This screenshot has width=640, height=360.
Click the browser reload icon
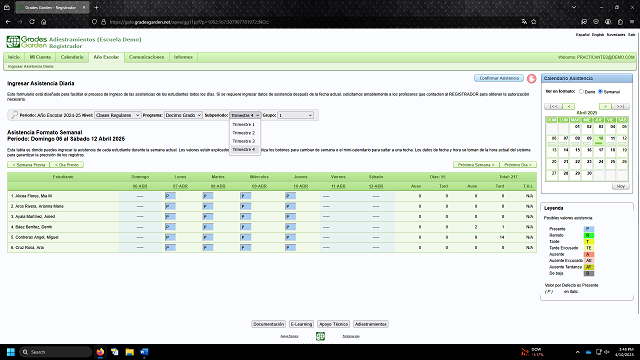(x=32, y=22)
